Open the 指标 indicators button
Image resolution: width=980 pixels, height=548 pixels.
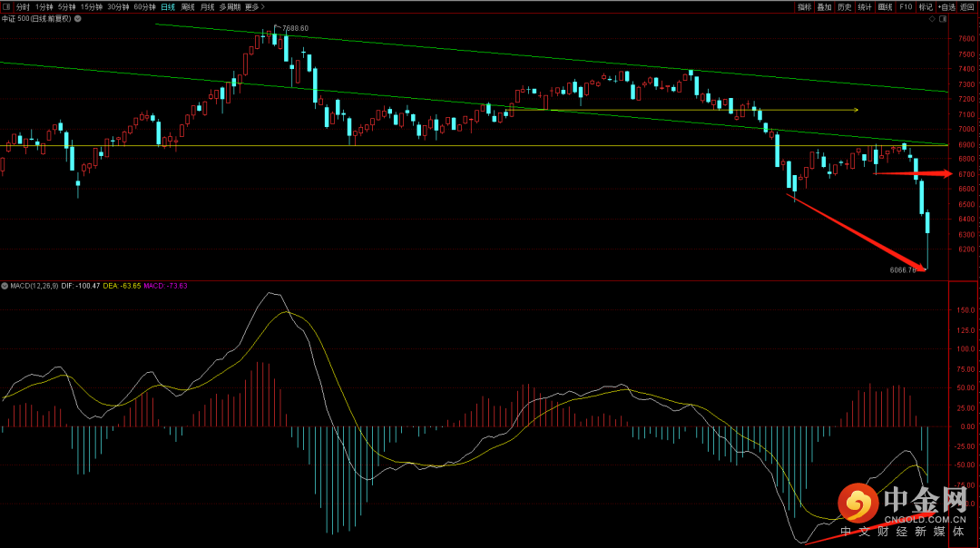point(804,6)
